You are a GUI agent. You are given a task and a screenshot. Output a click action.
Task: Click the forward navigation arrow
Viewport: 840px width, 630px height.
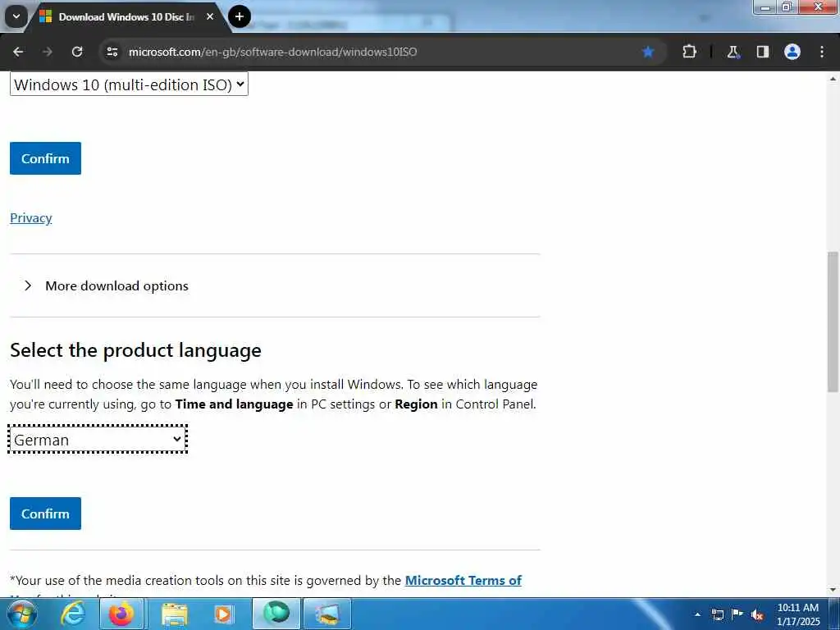coord(48,52)
